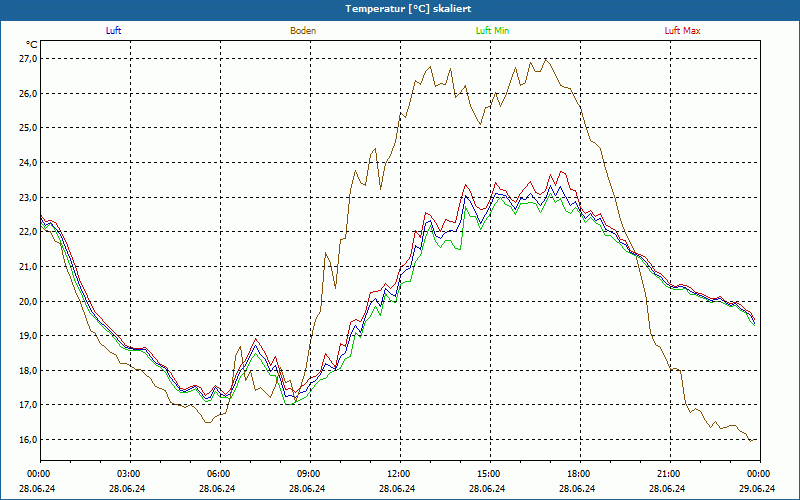Click the 15:00 time marker
Screen dimensions: 800x500
coord(489,474)
